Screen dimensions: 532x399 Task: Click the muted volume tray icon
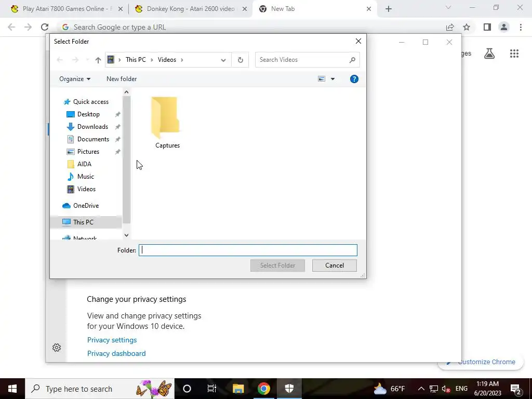446,389
